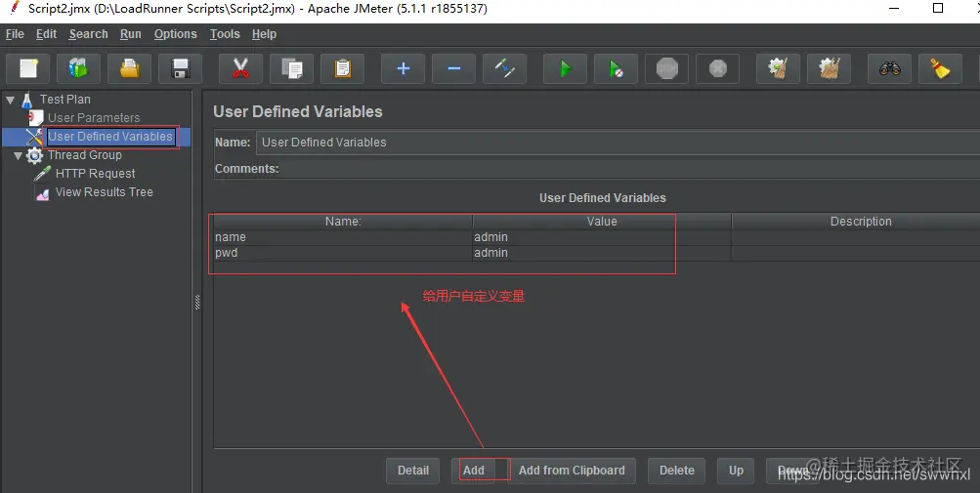The width and height of the screenshot is (980, 493).
Task: Select HTTP Request in the tree
Action: [95, 174]
